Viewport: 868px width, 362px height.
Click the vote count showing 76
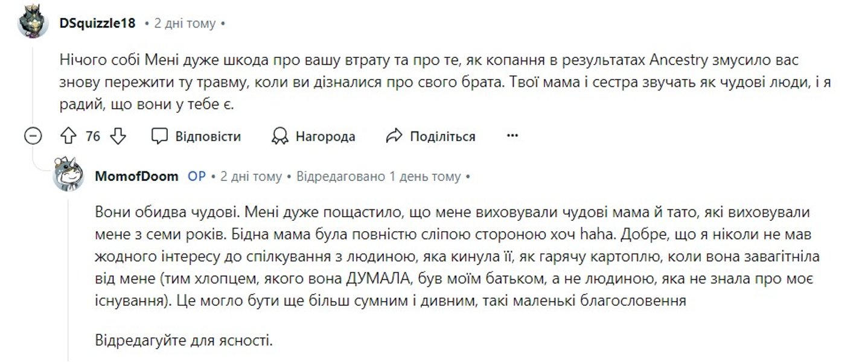[x=93, y=136]
